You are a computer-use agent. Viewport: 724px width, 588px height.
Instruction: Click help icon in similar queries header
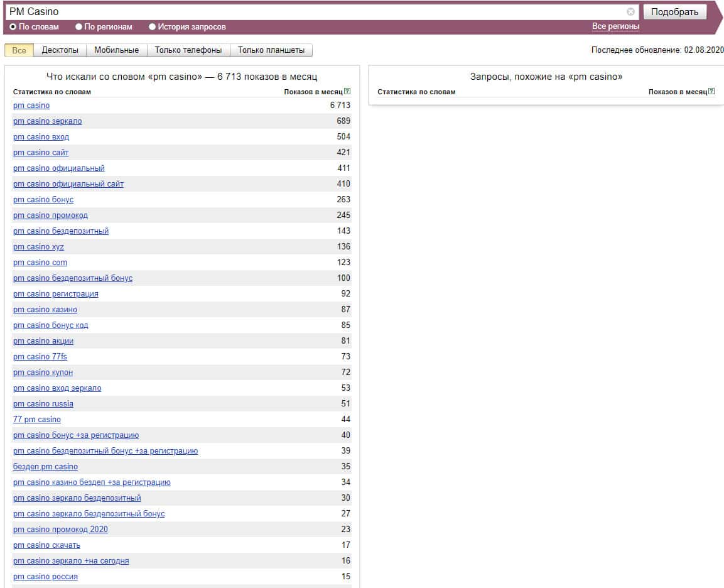pos(711,92)
